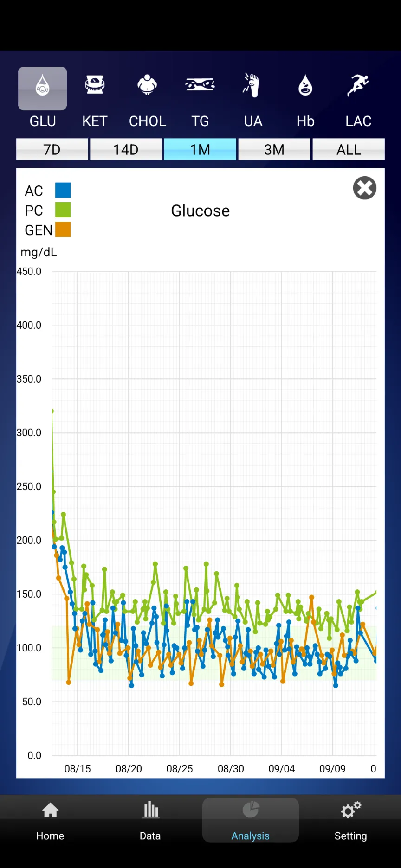The width and height of the screenshot is (401, 868).
Task: Open the UA uric acid icon
Action: pos(252,86)
